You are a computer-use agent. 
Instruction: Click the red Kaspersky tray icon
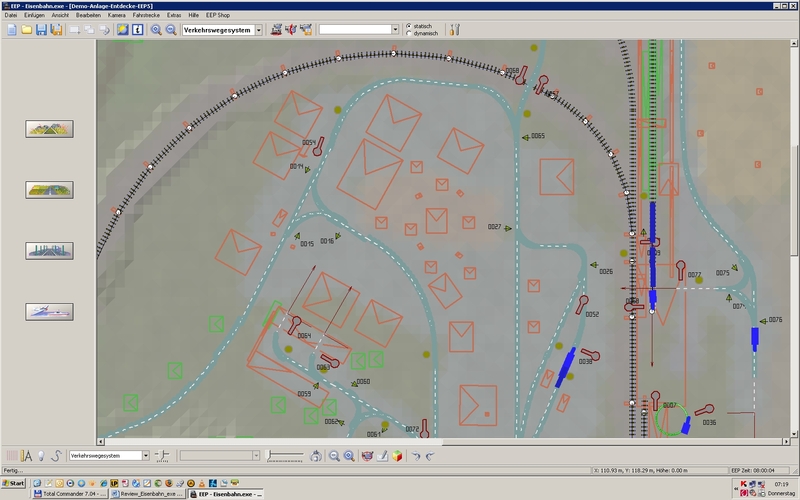(x=743, y=484)
